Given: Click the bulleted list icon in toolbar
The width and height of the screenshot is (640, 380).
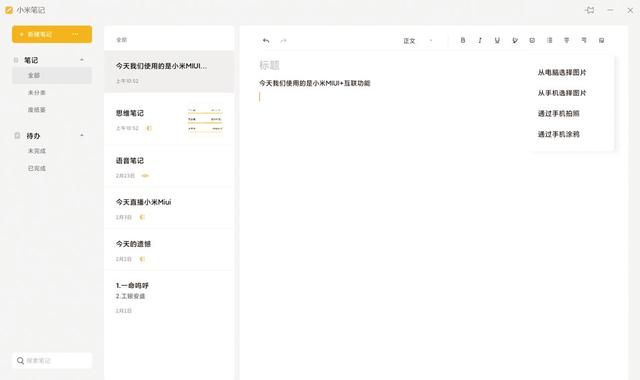Looking at the screenshot, I should click(x=549, y=40).
